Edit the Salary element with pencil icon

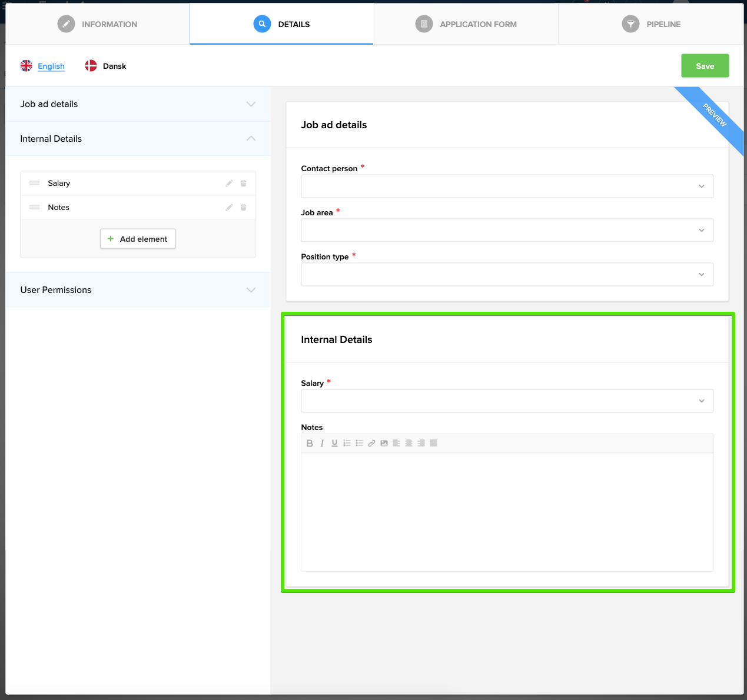[229, 184]
